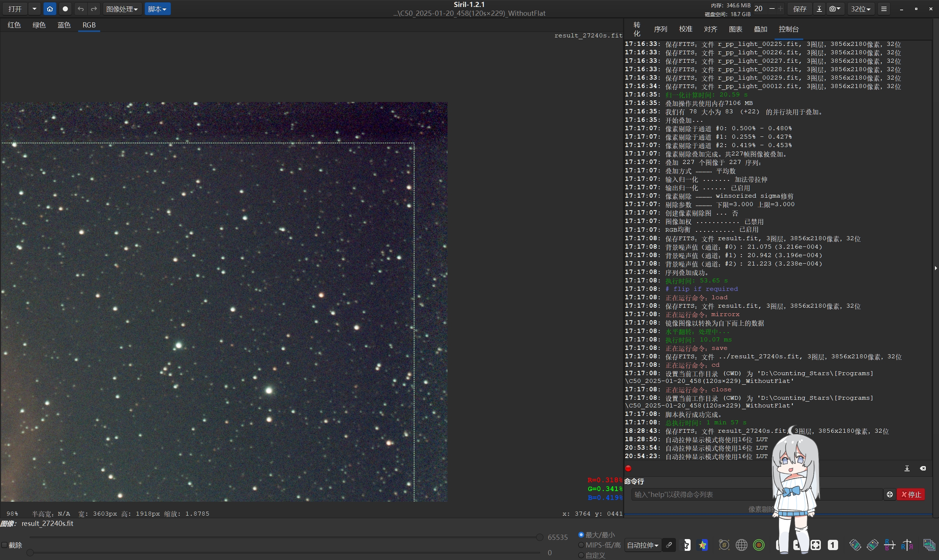This screenshot has width=939, height=560.
Task: Open the 32位 bit depth dropdown
Action: coord(860,9)
